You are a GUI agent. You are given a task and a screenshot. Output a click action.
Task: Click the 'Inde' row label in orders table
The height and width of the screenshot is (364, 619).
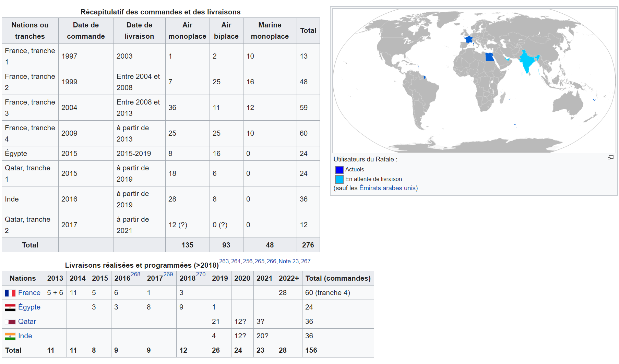30,199
